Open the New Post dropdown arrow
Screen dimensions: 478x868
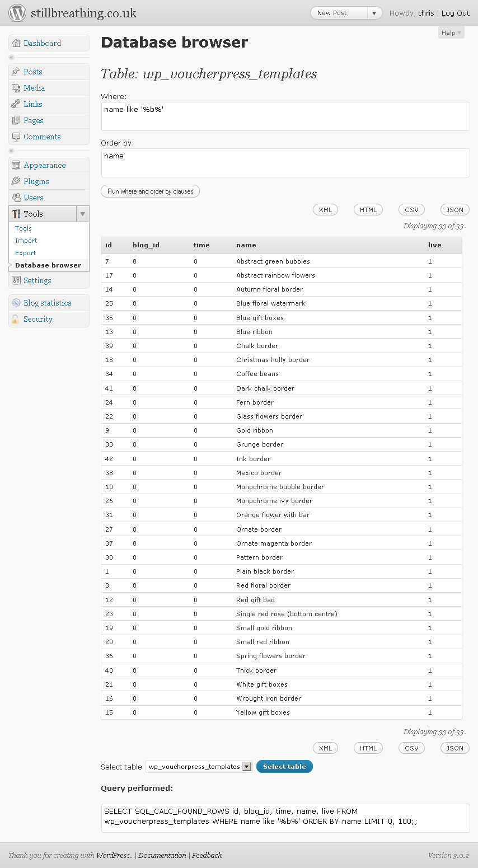374,13
